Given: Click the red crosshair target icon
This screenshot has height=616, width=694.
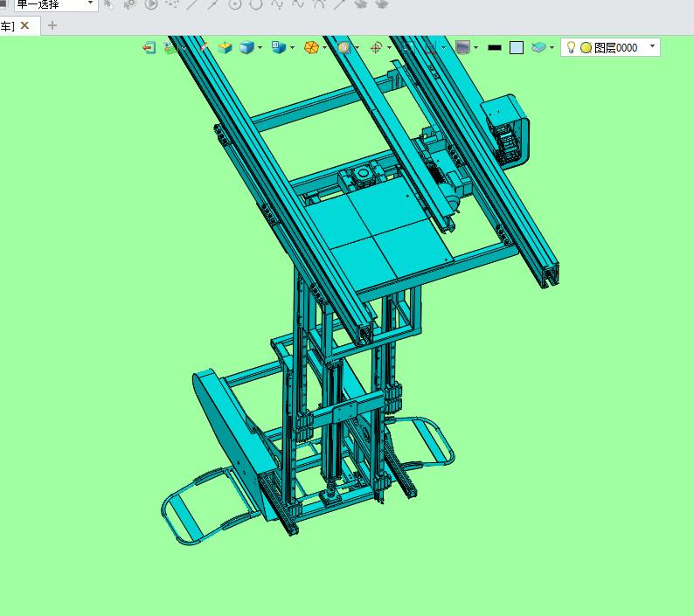Looking at the screenshot, I should point(376,47).
